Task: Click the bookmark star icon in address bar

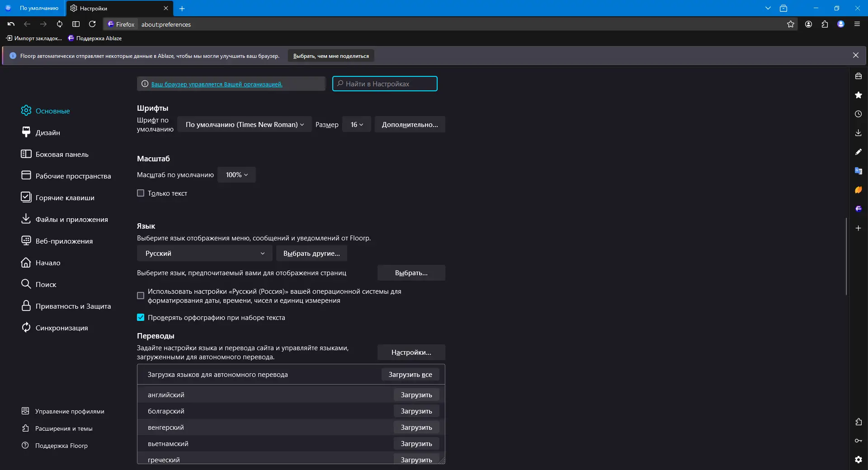Action: click(x=790, y=24)
